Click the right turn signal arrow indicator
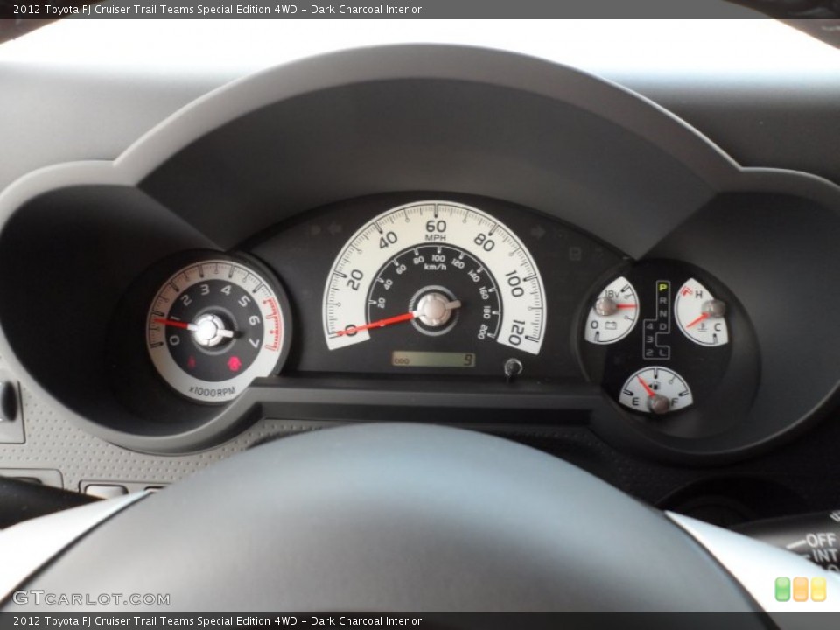840x630 pixels. pyautogui.click(x=536, y=231)
